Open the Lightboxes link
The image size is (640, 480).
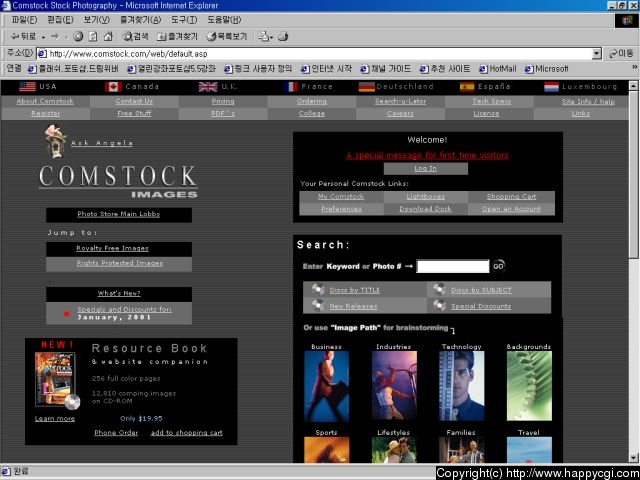pyautogui.click(x=426, y=196)
